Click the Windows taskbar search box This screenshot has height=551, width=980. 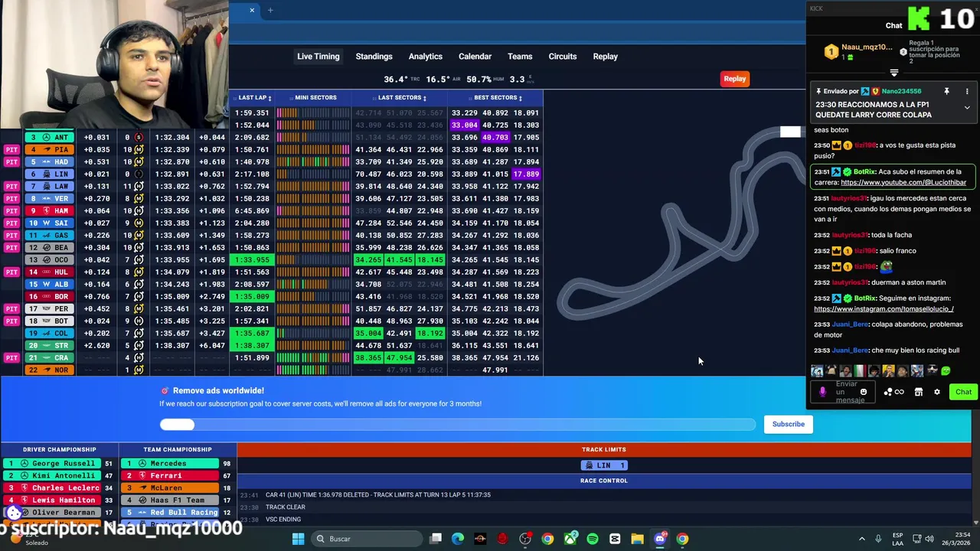(365, 539)
